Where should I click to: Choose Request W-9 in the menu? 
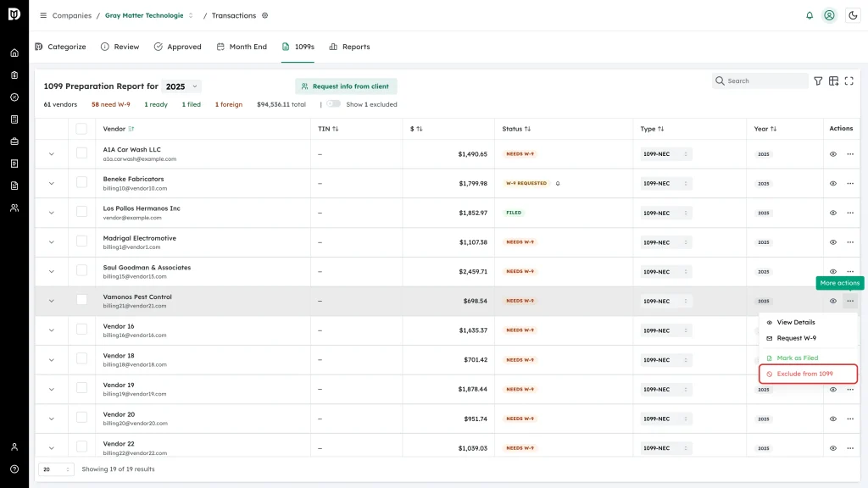coord(808,338)
